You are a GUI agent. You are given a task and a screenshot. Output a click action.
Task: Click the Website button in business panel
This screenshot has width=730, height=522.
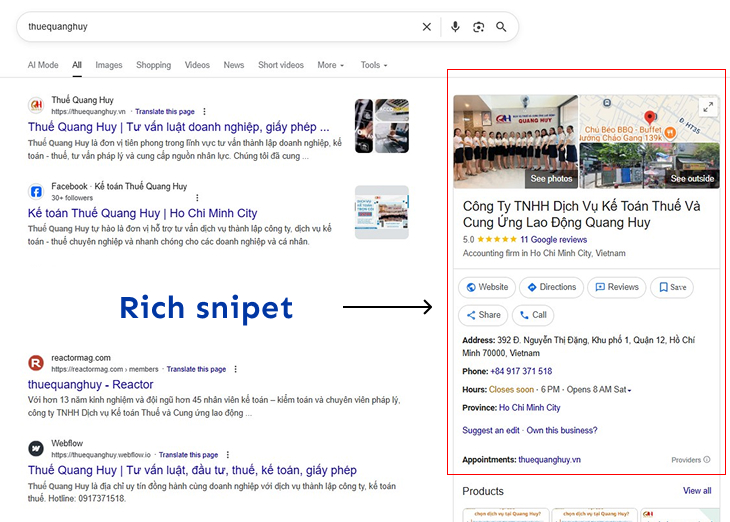point(487,287)
